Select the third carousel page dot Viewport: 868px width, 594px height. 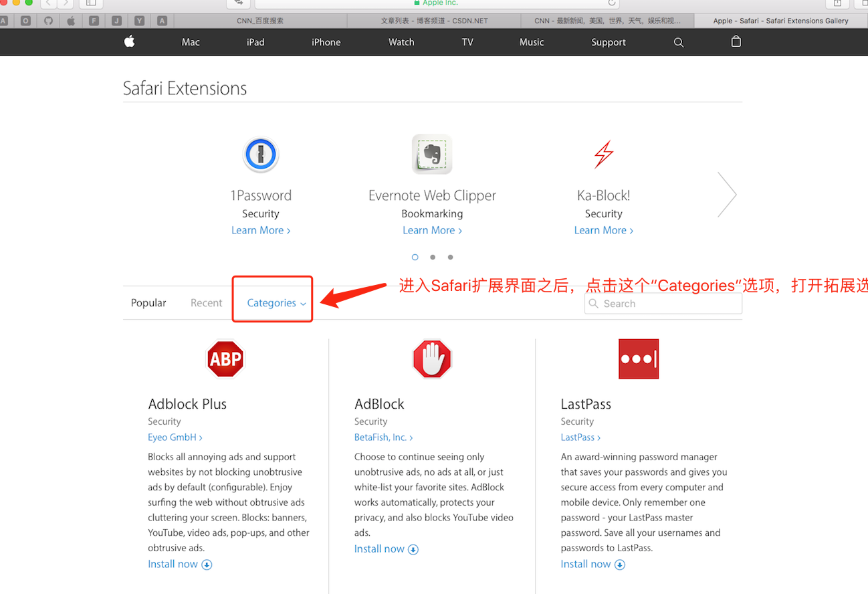[451, 257]
